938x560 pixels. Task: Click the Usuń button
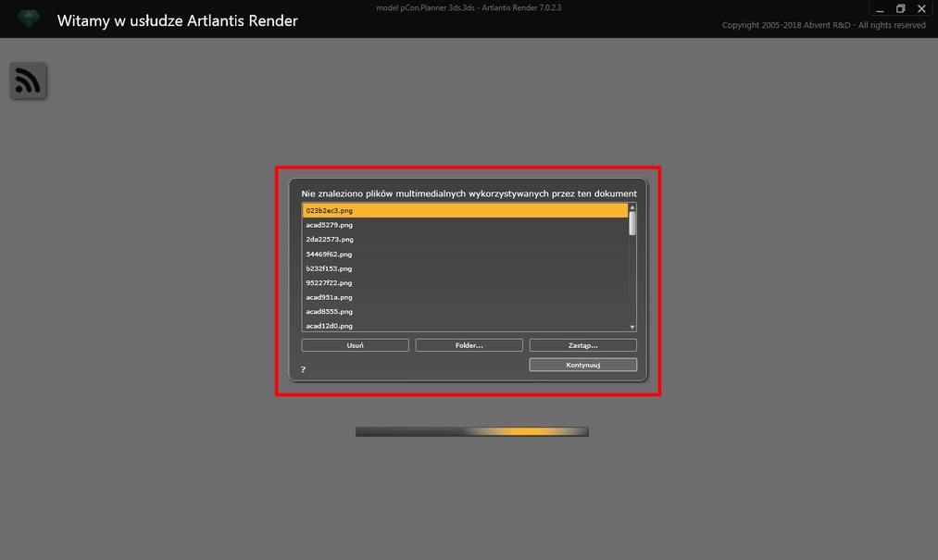click(x=355, y=343)
